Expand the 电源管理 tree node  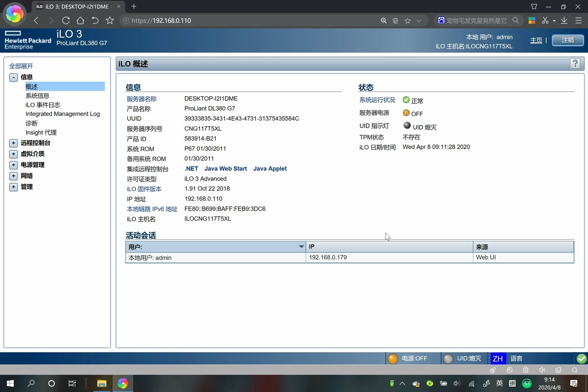[x=13, y=165]
